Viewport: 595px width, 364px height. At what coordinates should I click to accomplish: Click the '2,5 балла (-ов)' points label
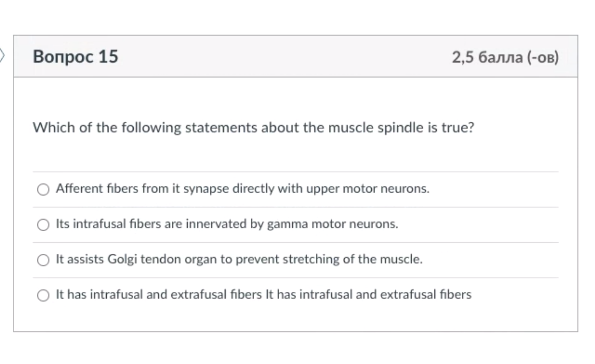tap(505, 57)
